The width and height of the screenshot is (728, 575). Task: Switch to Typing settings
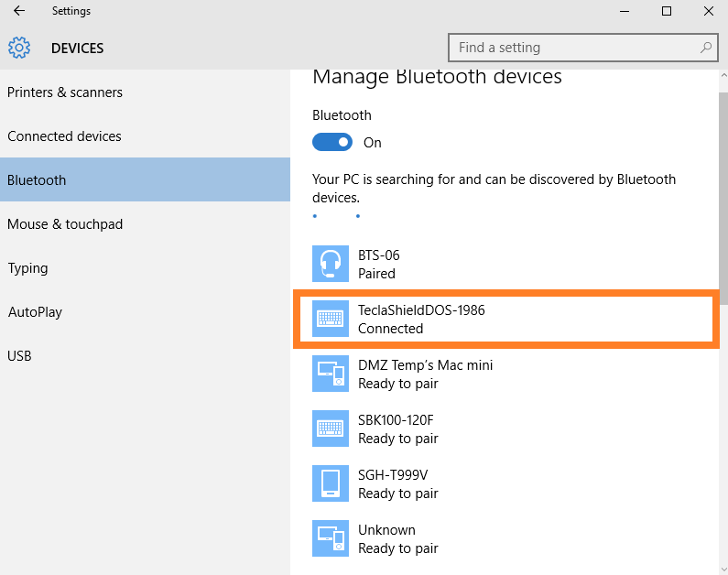point(27,268)
